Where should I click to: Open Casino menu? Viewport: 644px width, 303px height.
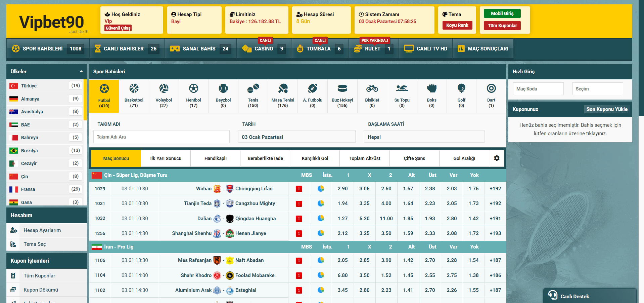click(x=264, y=49)
